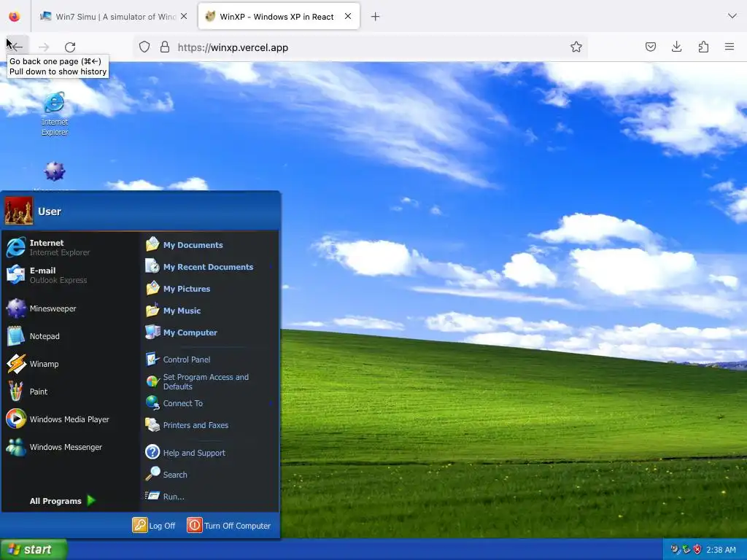Open Paint from Start menu
Screen dimensions: 747x560
tap(71, 392)
